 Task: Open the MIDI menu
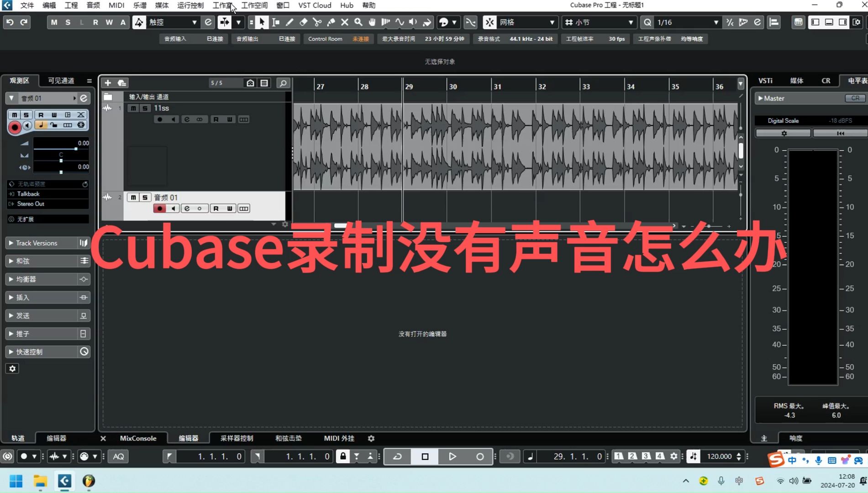(x=116, y=5)
